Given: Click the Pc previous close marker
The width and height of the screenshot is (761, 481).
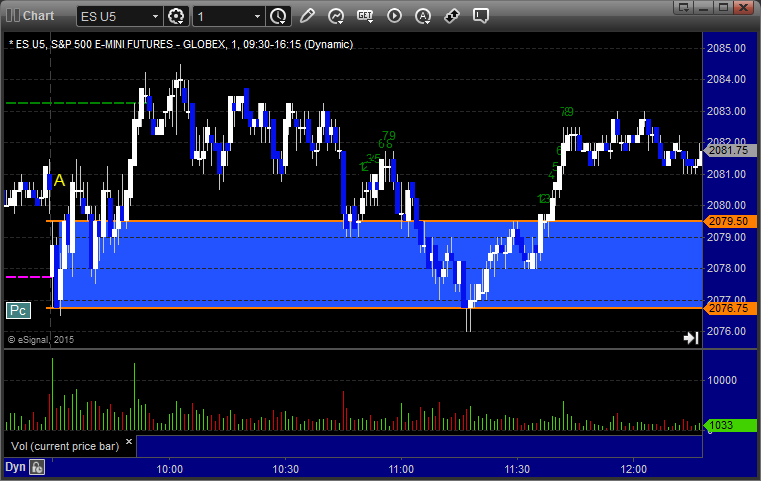Looking at the screenshot, I should coord(18,310).
